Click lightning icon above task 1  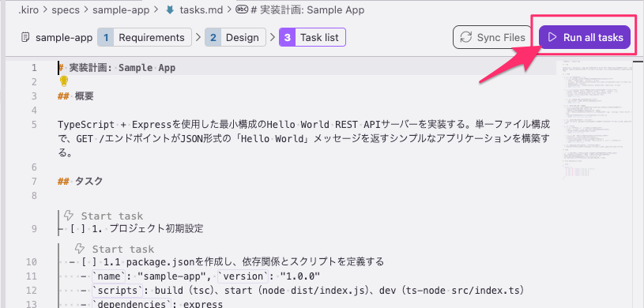[69, 215]
